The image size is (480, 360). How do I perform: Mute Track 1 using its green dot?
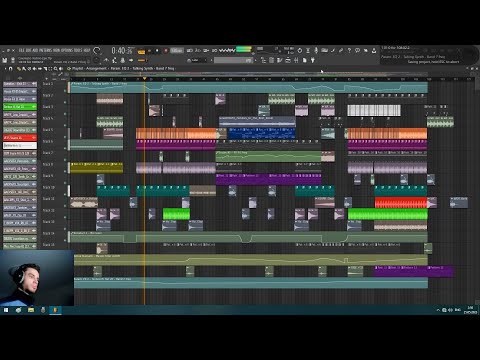tap(65, 91)
